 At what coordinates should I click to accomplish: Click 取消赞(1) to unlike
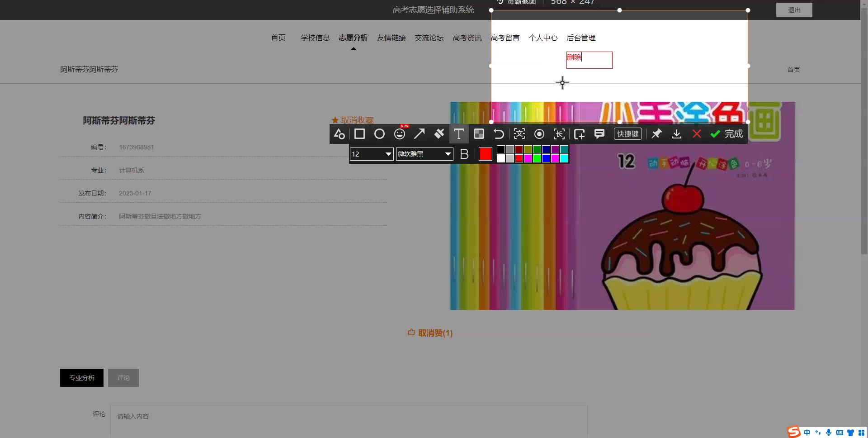430,333
